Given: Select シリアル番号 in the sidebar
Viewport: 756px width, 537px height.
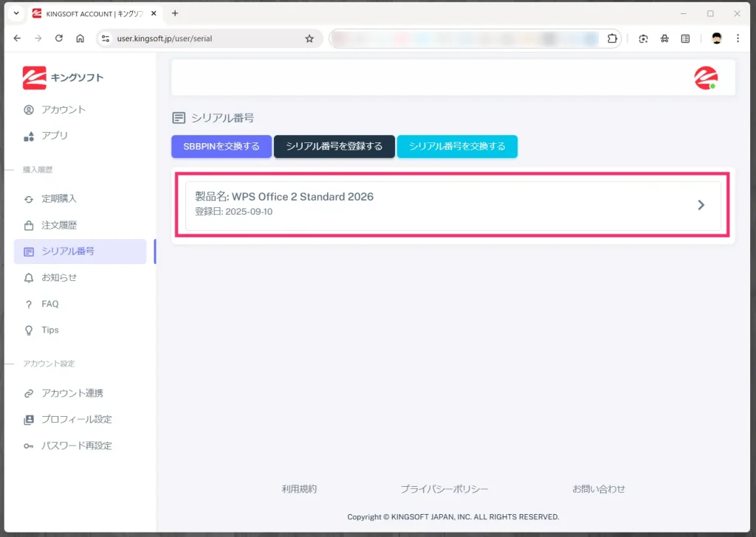Looking at the screenshot, I should tap(80, 252).
